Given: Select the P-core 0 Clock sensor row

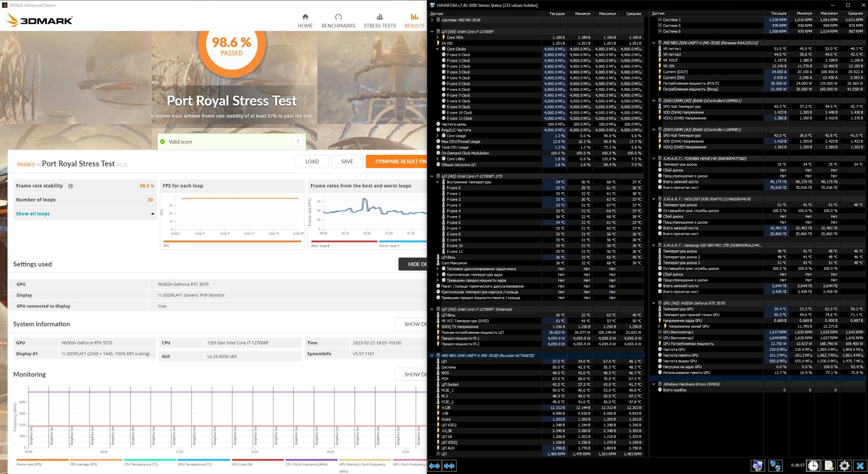Looking at the screenshot, I should click(458, 55).
